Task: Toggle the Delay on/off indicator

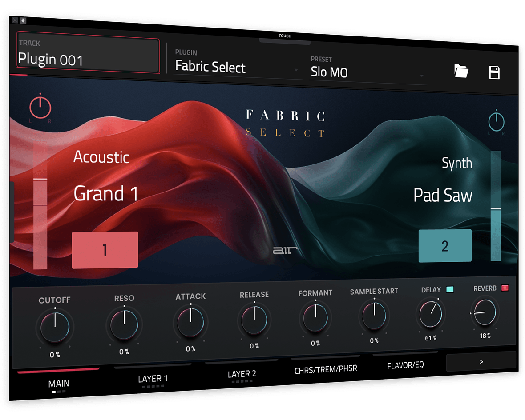Action: pos(449,289)
